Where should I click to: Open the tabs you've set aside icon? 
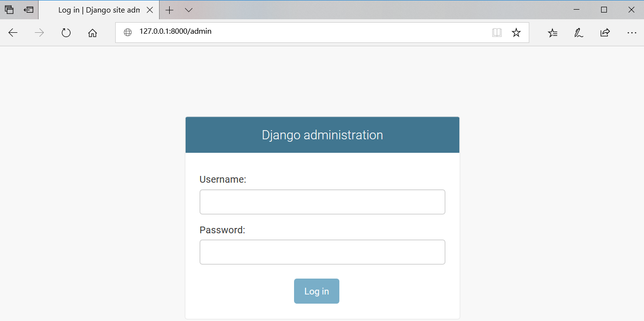[x=9, y=10]
